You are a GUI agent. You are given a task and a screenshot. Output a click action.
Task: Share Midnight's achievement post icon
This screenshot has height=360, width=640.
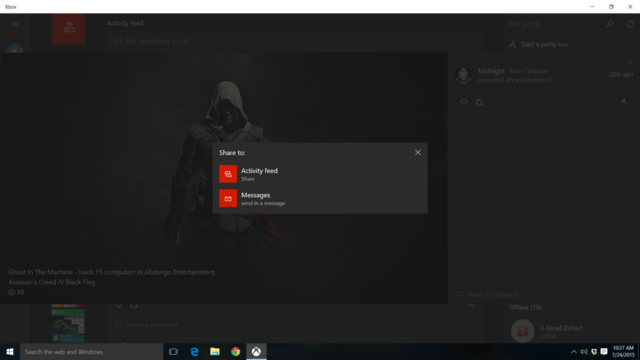coord(479,102)
